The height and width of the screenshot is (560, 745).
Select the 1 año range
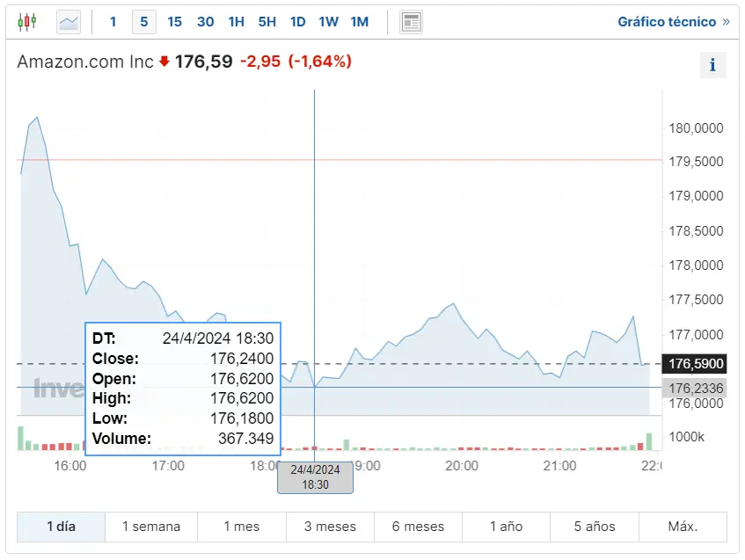506,527
